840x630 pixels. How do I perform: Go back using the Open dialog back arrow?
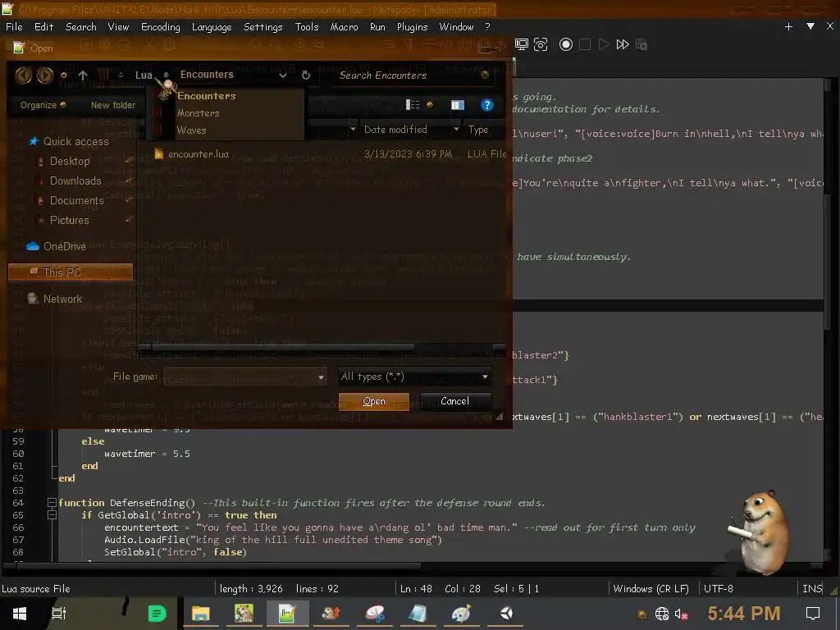click(x=24, y=75)
